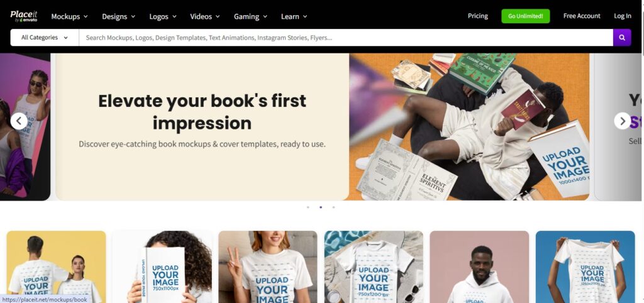The width and height of the screenshot is (644, 303).
Task: Go to the Placeit by Envato logo
Action: tap(24, 16)
